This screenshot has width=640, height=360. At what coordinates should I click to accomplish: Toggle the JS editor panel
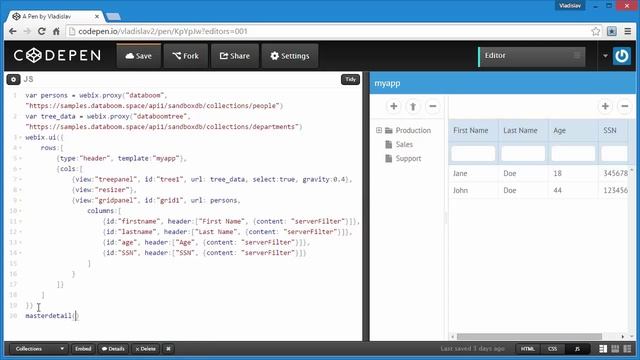coord(577,349)
